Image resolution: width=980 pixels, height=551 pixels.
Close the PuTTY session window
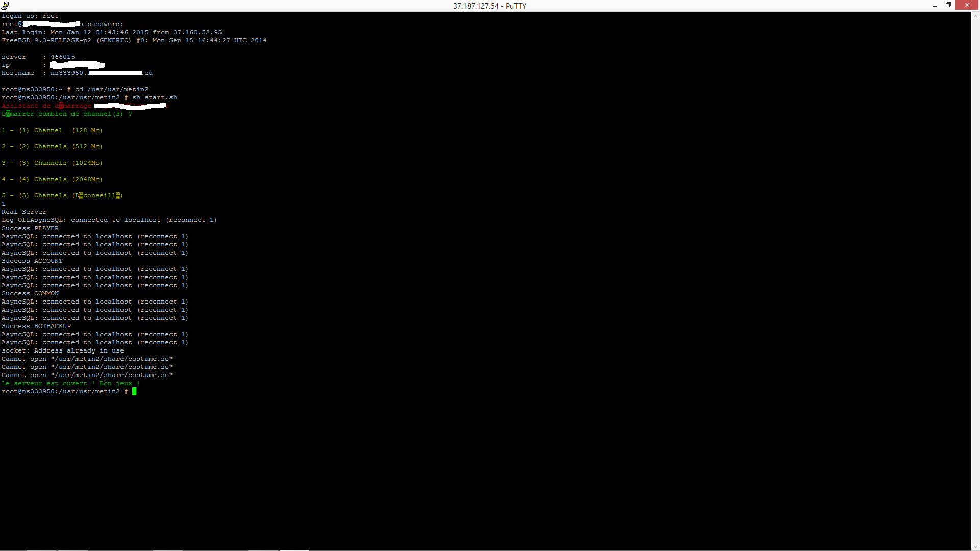tap(967, 5)
